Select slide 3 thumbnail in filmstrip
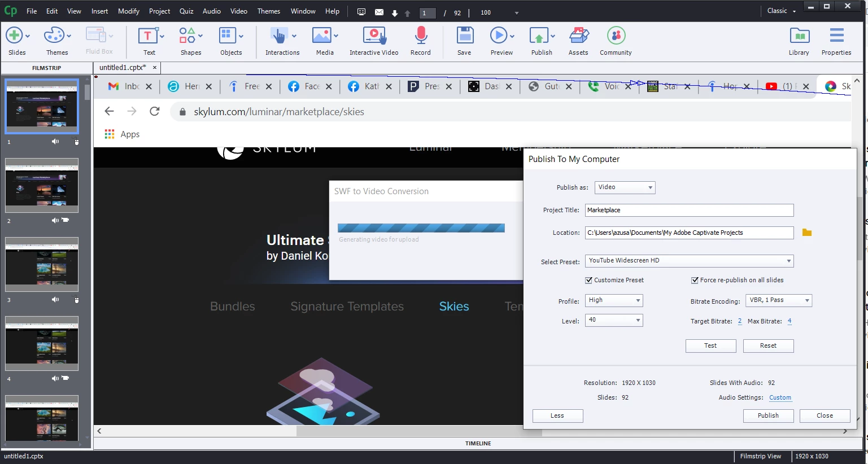Viewport: 868px width, 464px height. tap(42, 264)
